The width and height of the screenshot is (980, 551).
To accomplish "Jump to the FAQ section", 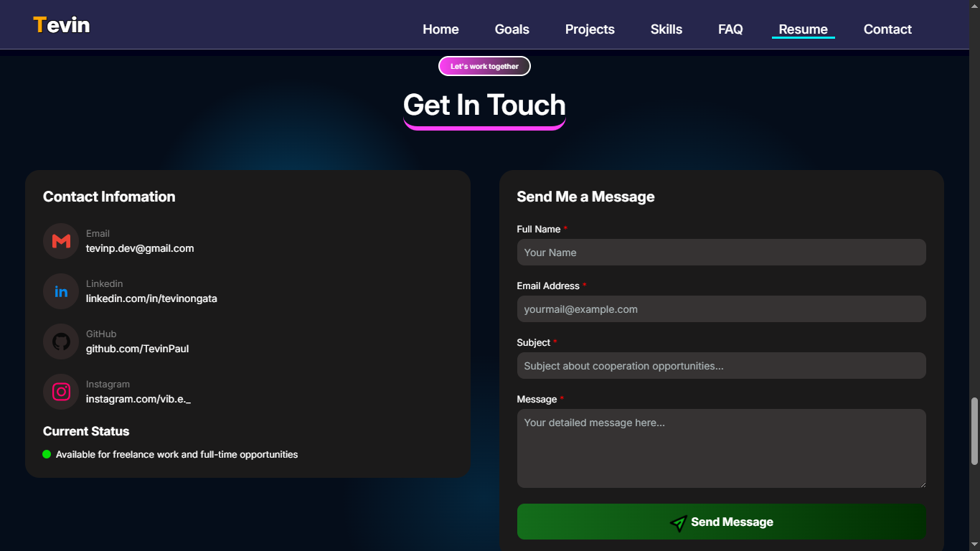I will pos(730,29).
